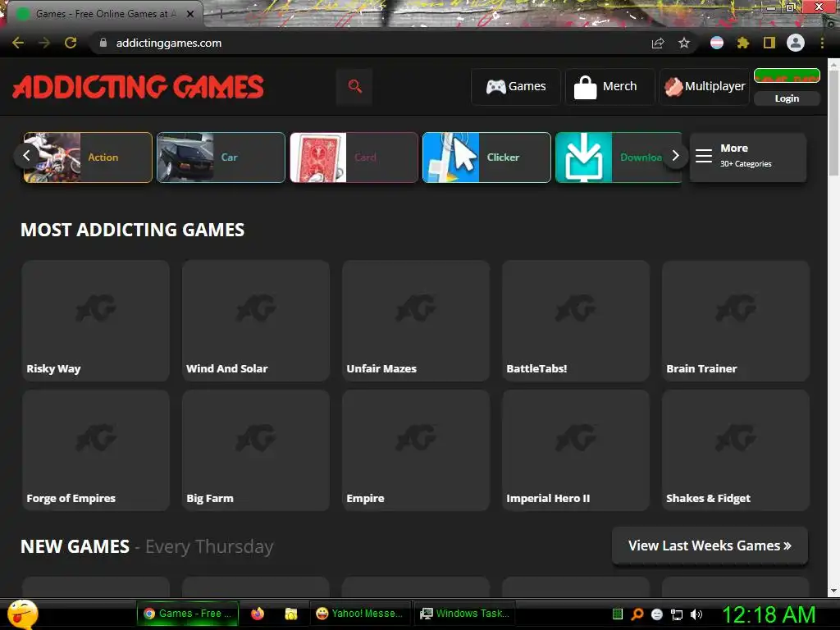
Task: Open the Brain Trainer game
Action: 736,321
